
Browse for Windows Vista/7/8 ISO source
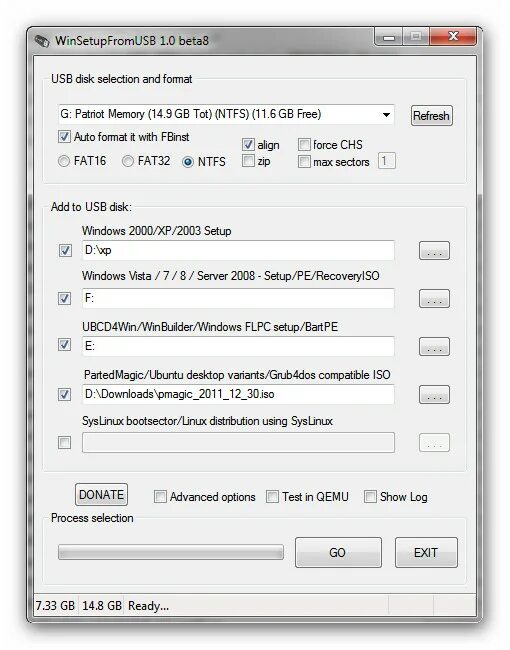(x=434, y=298)
